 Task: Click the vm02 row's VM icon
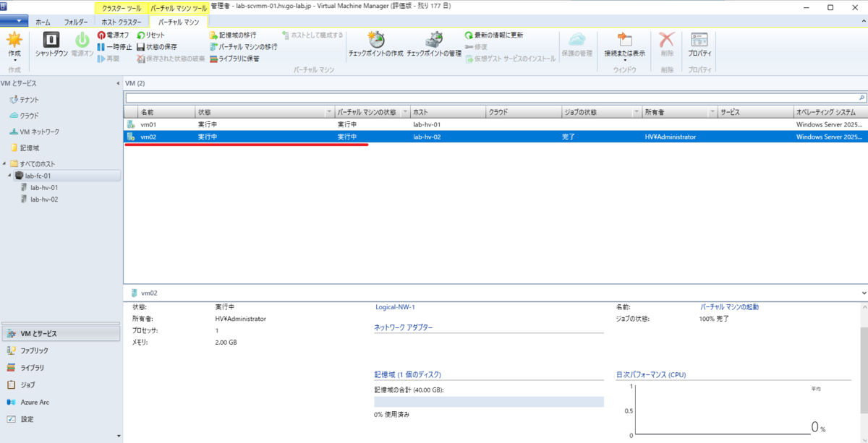pyautogui.click(x=131, y=136)
